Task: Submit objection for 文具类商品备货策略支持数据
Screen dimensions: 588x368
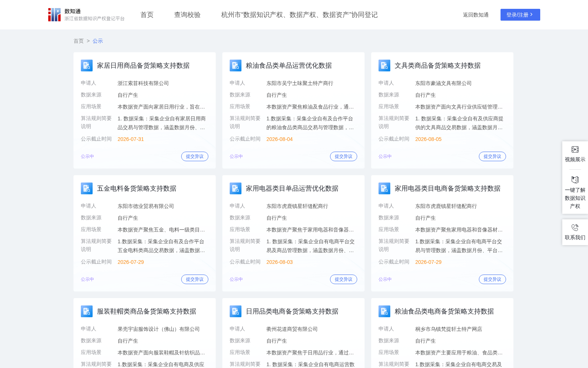Action: (492, 156)
